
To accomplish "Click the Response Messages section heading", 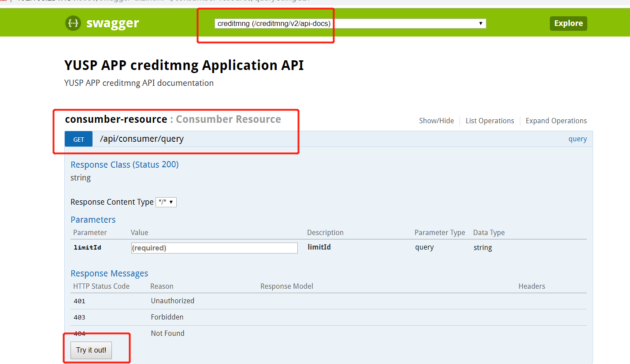I will [x=109, y=273].
